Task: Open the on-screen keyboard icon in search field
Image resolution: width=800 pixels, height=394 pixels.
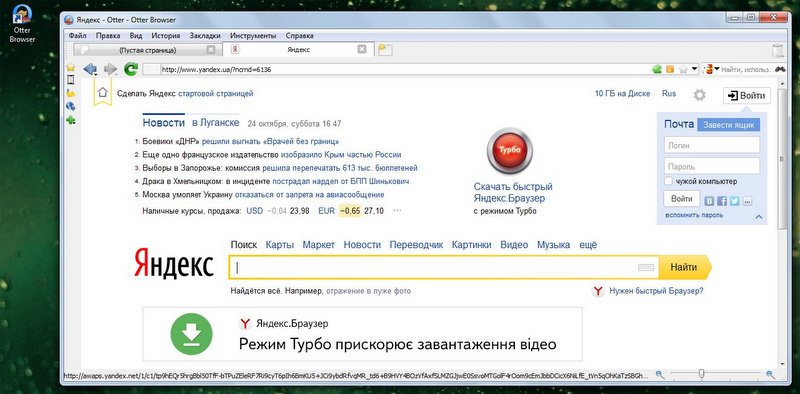Action: 645,267
